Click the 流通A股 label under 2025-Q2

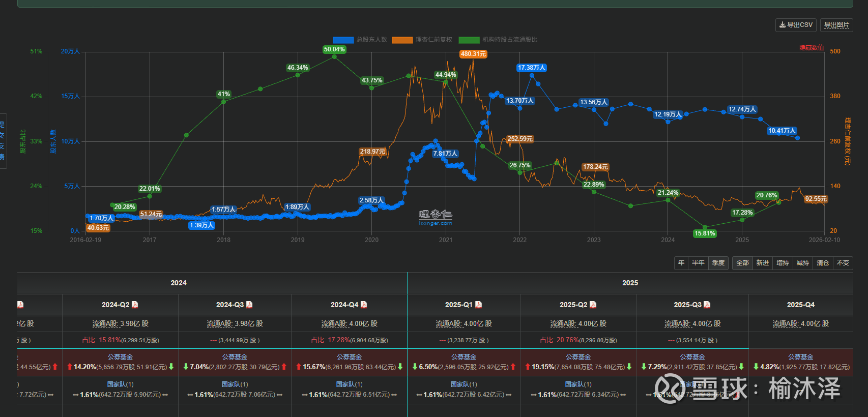coord(563,324)
